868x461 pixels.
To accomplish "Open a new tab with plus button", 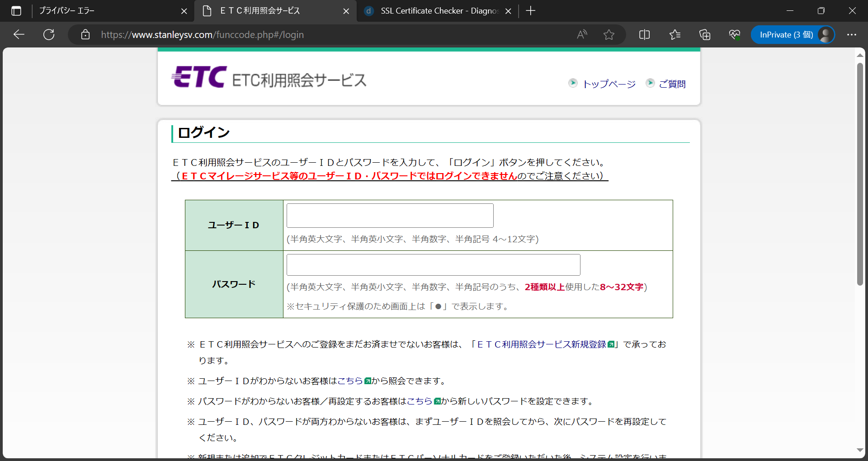I will [x=531, y=11].
